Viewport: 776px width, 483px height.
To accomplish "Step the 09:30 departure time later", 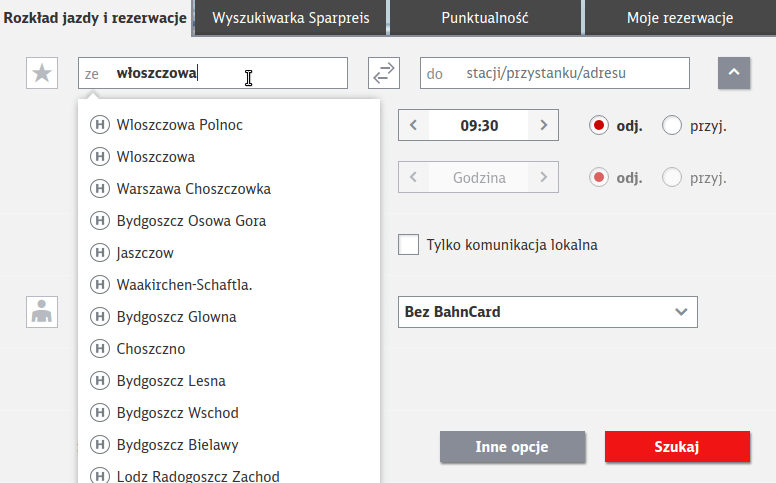I will [543, 125].
